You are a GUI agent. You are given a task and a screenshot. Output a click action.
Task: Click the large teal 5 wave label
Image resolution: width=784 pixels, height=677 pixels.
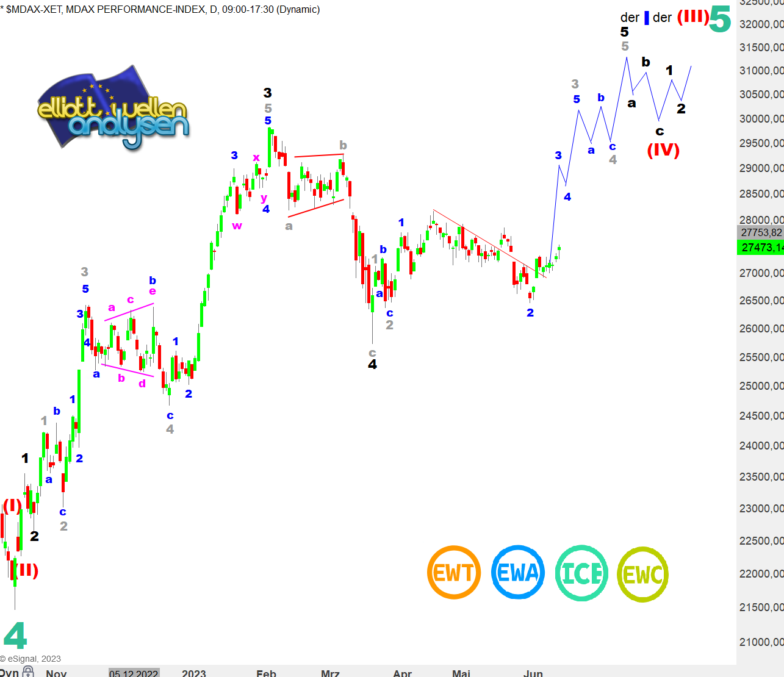pyautogui.click(x=720, y=20)
